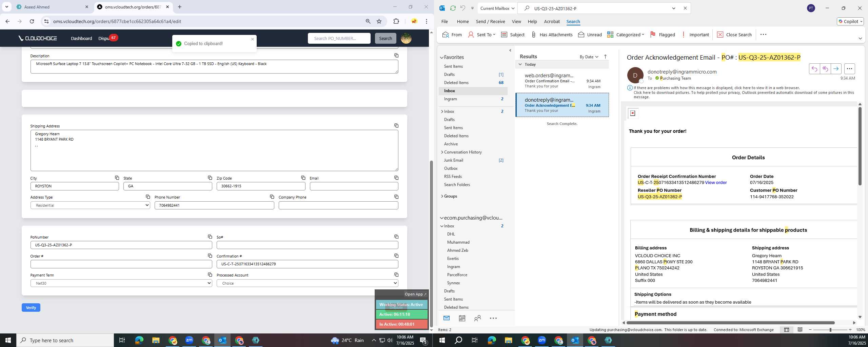Click Open App in status widget
This screenshot has height=347, width=868.
(x=415, y=294)
